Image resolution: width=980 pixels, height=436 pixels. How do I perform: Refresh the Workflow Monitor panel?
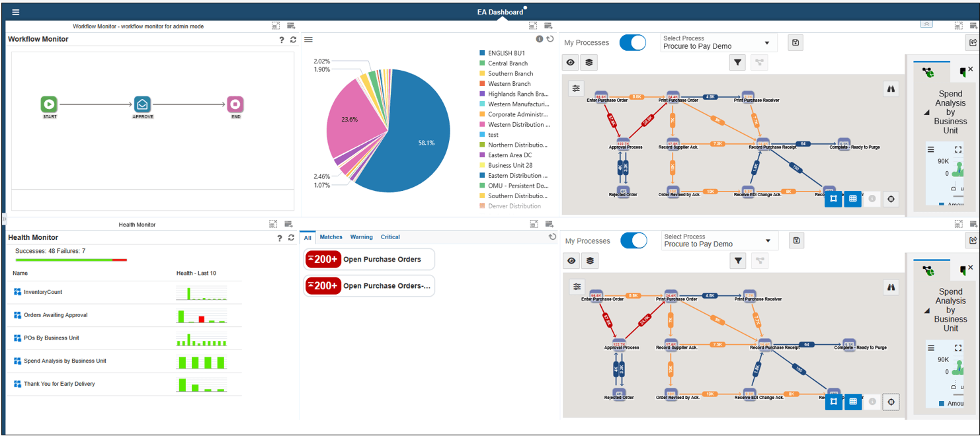[x=293, y=40]
